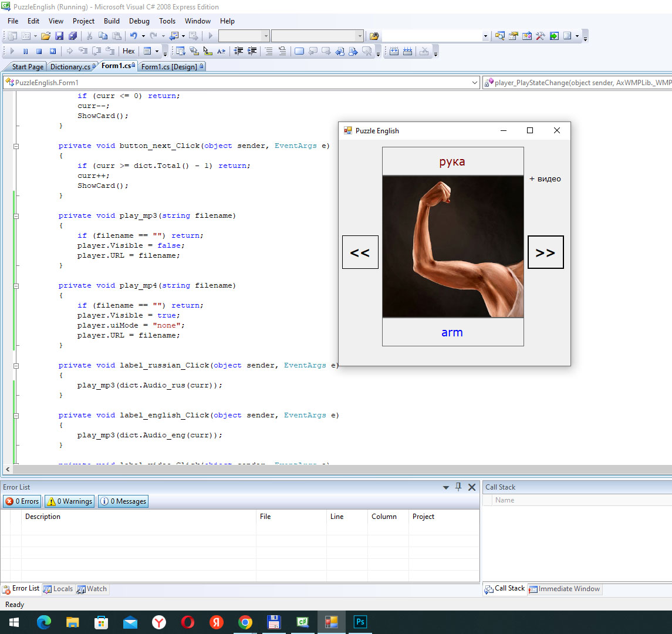Click the Increase Indent icon

(252, 51)
